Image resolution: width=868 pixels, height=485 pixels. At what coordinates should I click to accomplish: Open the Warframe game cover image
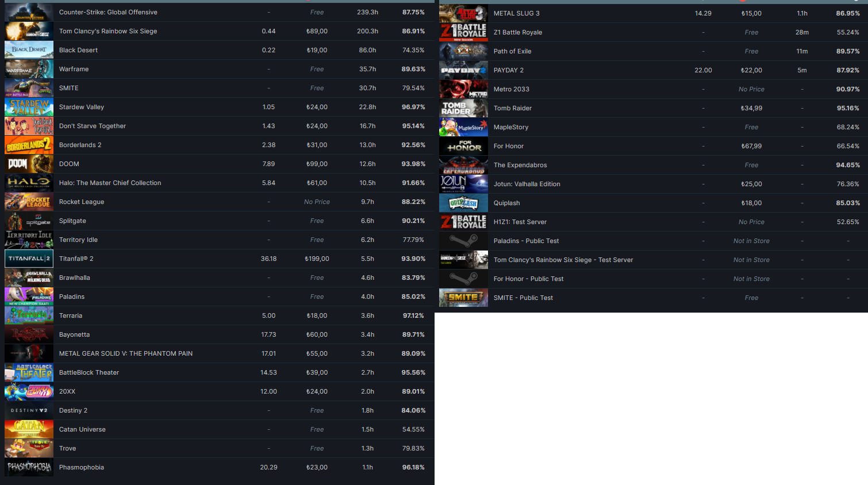click(29, 69)
